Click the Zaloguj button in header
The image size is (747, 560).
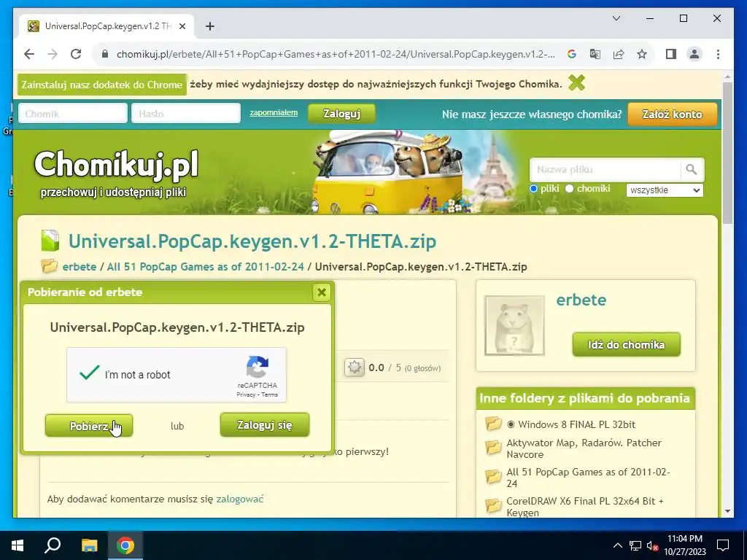tap(341, 114)
